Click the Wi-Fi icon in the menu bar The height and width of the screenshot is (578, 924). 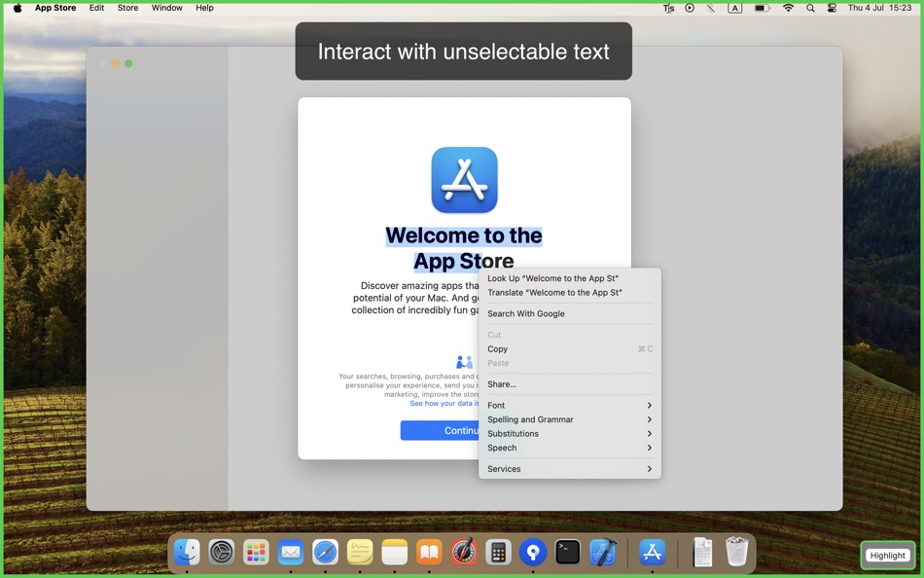[788, 8]
